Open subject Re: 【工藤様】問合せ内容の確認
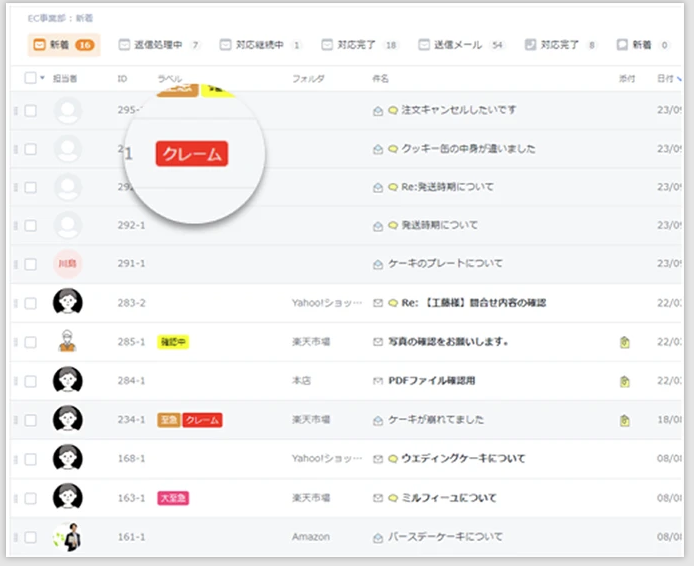694x566 pixels. 474,303
